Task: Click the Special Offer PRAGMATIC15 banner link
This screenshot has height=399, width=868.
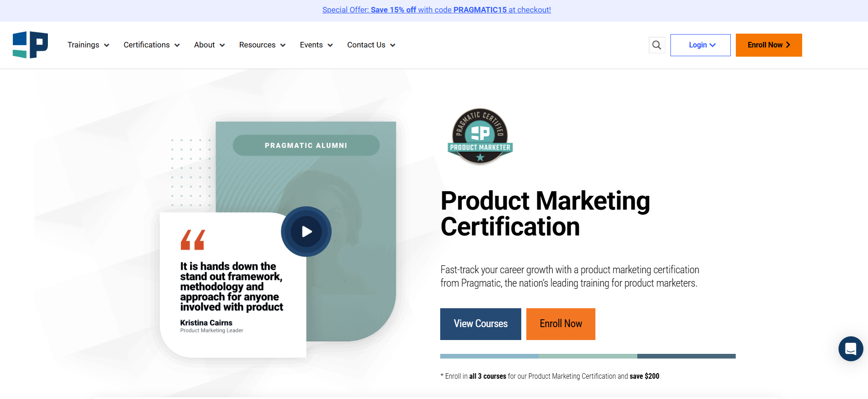Action: pos(437,10)
